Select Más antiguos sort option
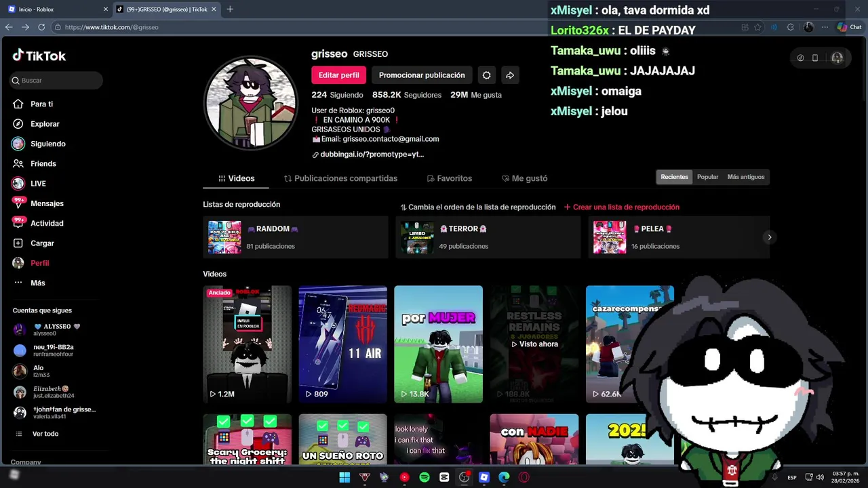Viewport: 868px width, 488px height. click(746, 177)
